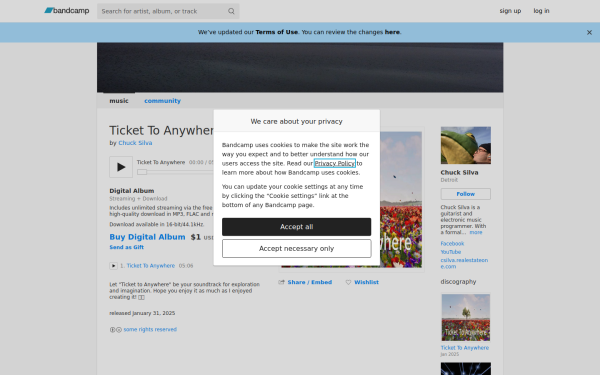Viewport: 600px width, 375px height.
Task: Switch to the community tab
Action: coord(162,101)
